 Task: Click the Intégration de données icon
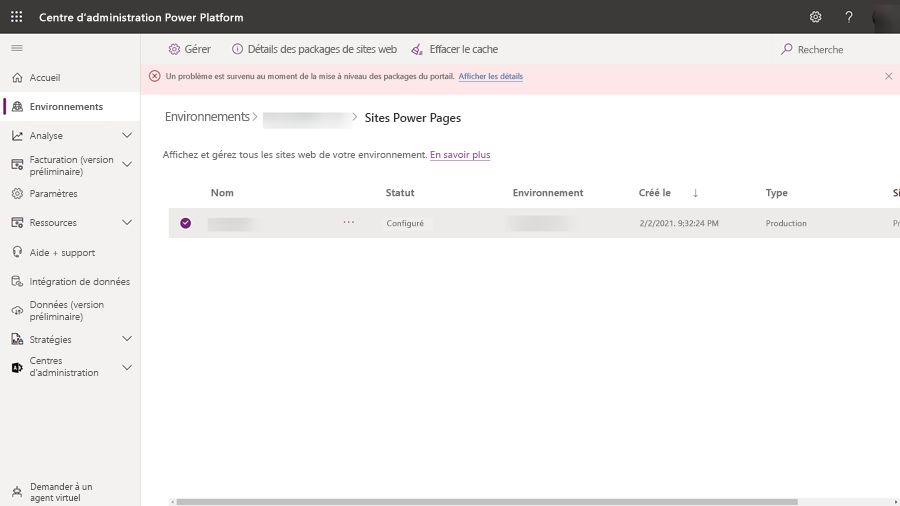(17, 281)
